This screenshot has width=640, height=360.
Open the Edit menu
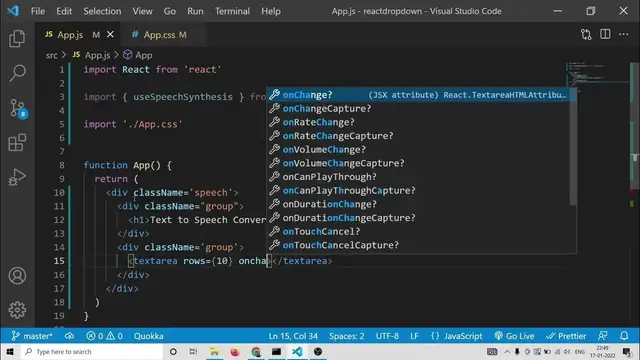(64, 11)
